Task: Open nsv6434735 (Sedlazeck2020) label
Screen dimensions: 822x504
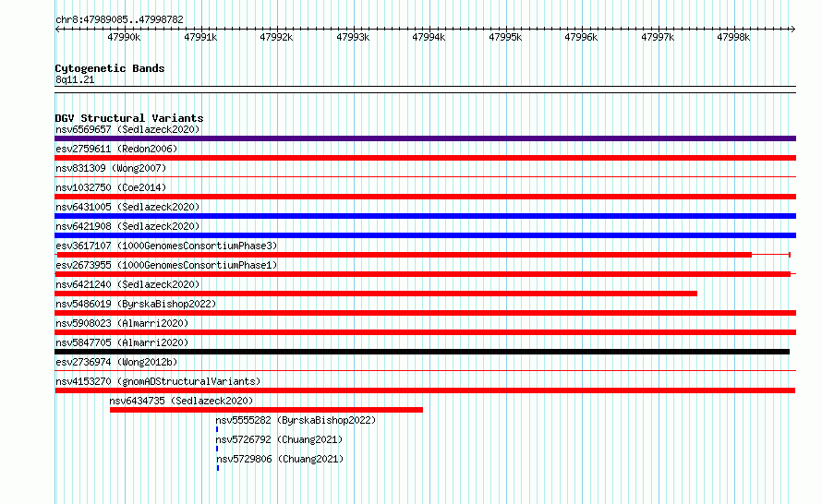Action: [x=181, y=401]
